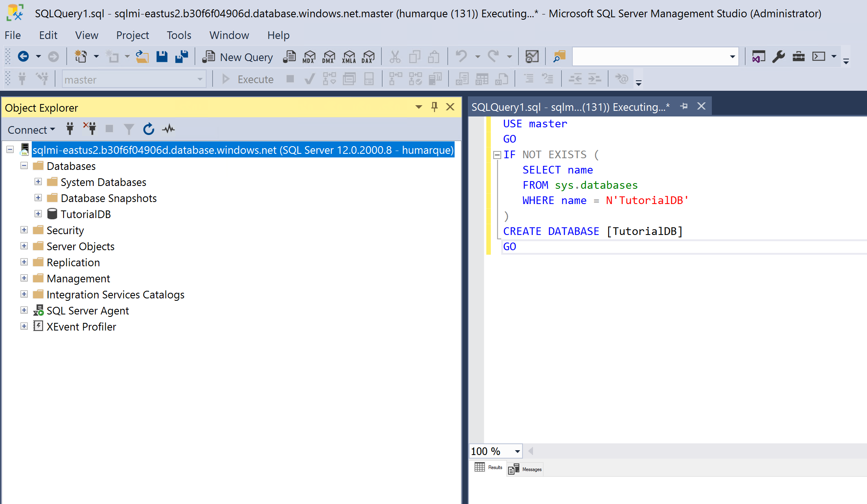Click the Filter funnel icon in Object Explorer
This screenshot has height=504, width=867.
tap(129, 129)
